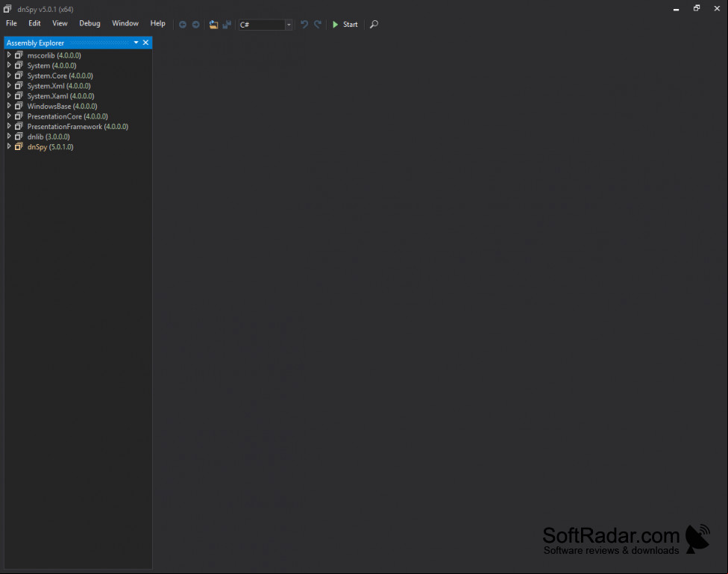Open the Window menu
The width and height of the screenshot is (728, 574).
[x=125, y=24]
